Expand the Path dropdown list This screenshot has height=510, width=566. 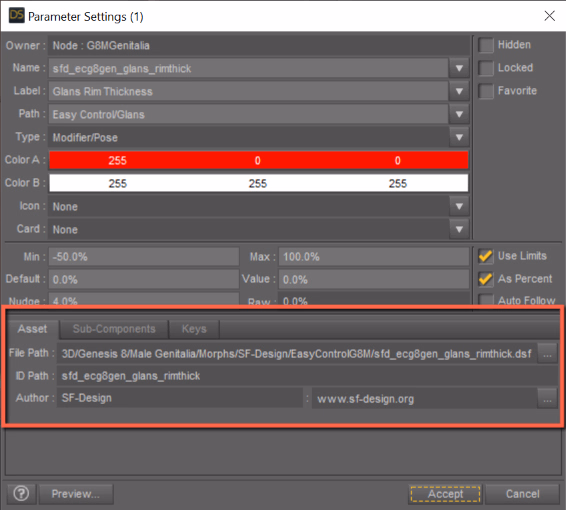(459, 114)
